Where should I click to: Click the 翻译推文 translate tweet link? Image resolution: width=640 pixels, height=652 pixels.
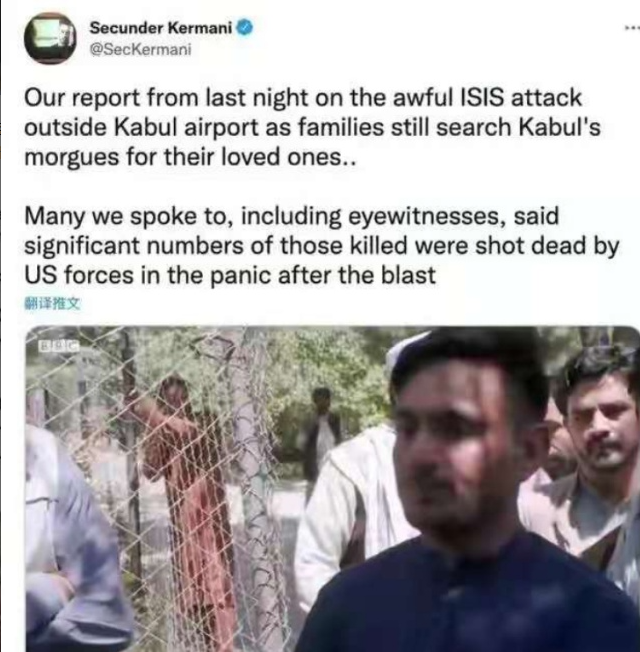click(x=52, y=304)
